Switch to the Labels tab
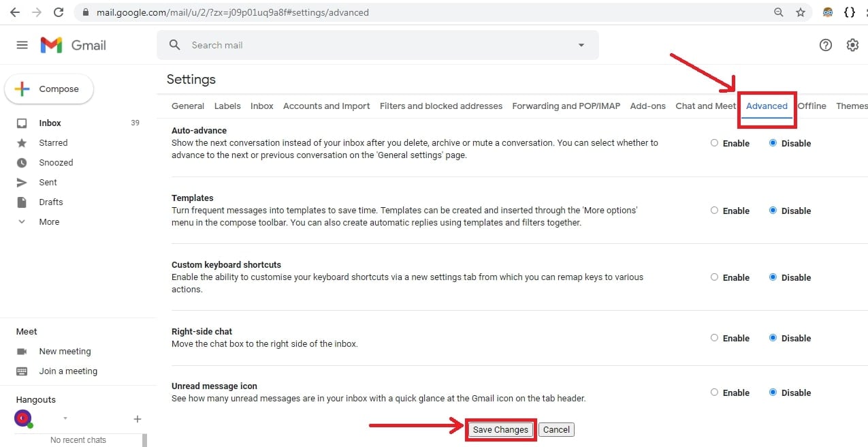This screenshot has width=868, height=447. 227,106
